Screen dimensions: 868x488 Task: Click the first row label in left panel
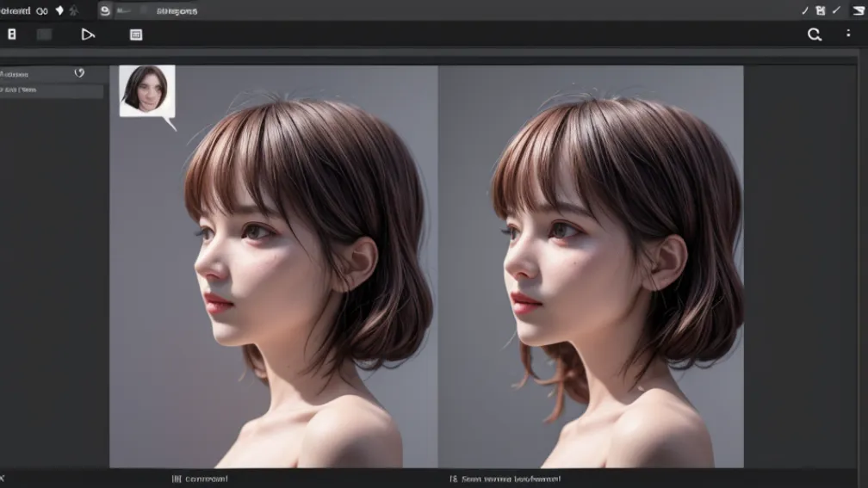[17, 74]
